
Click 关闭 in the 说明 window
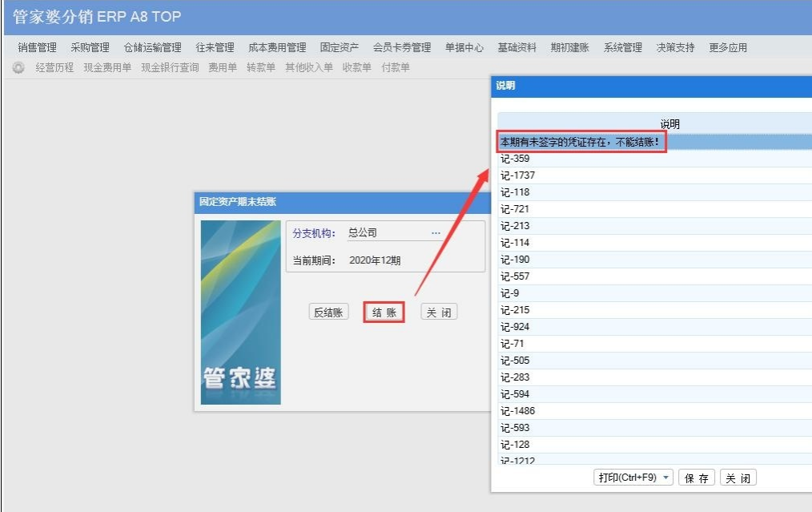738,478
